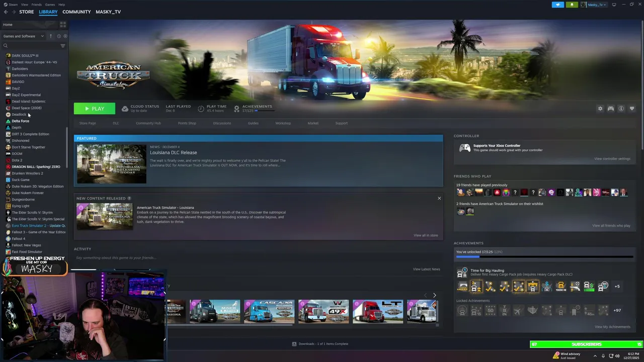
Task: Open the View menu
Action: (25, 5)
